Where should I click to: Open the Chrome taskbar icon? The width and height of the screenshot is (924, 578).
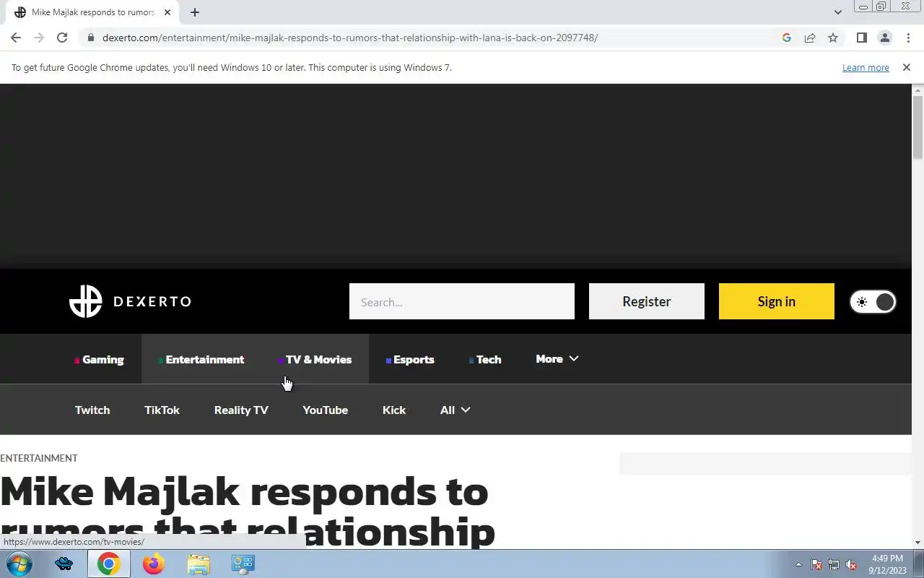(109, 564)
